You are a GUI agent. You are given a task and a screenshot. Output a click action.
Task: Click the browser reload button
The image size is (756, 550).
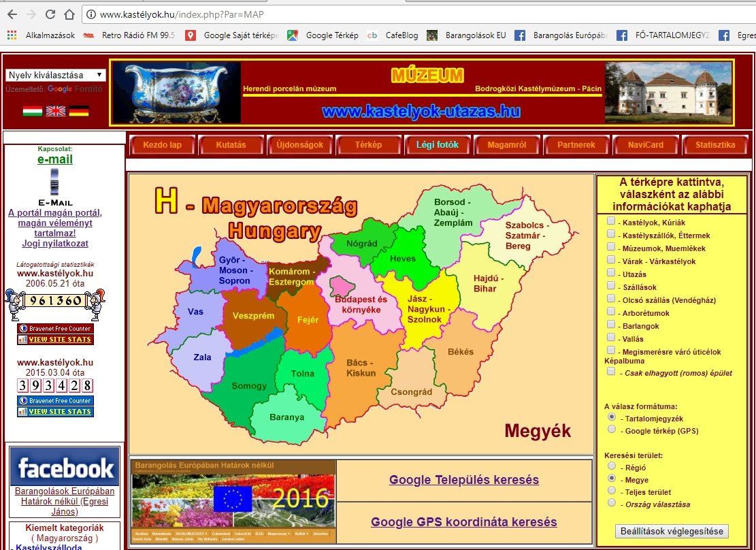click(50, 14)
